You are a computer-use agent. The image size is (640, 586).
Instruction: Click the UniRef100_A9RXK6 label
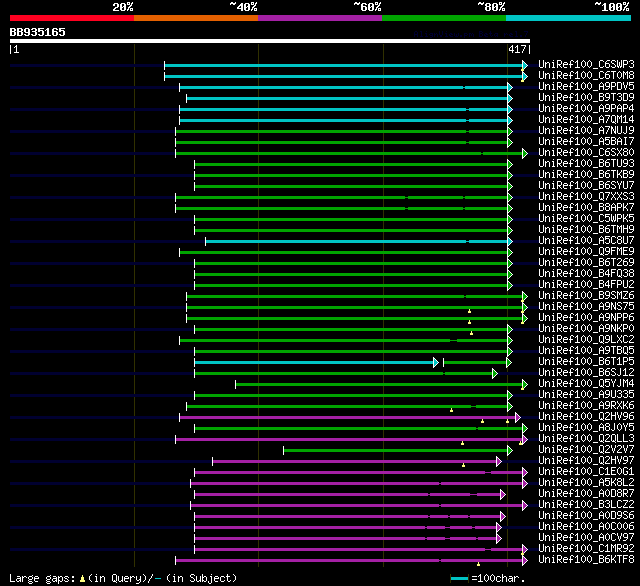(586, 406)
